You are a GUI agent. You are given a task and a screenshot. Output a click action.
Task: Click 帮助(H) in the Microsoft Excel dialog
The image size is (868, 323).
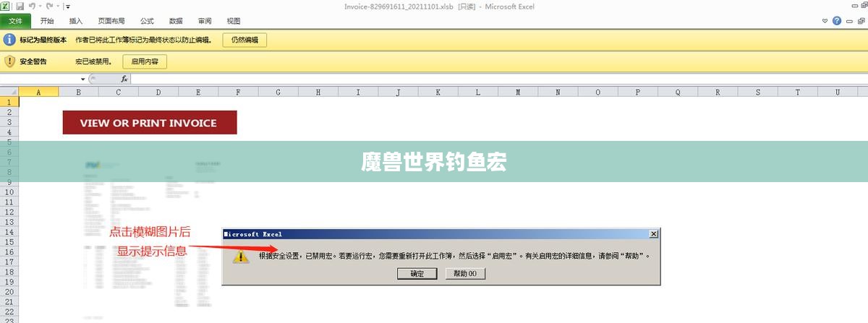click(x=465, y=274)
